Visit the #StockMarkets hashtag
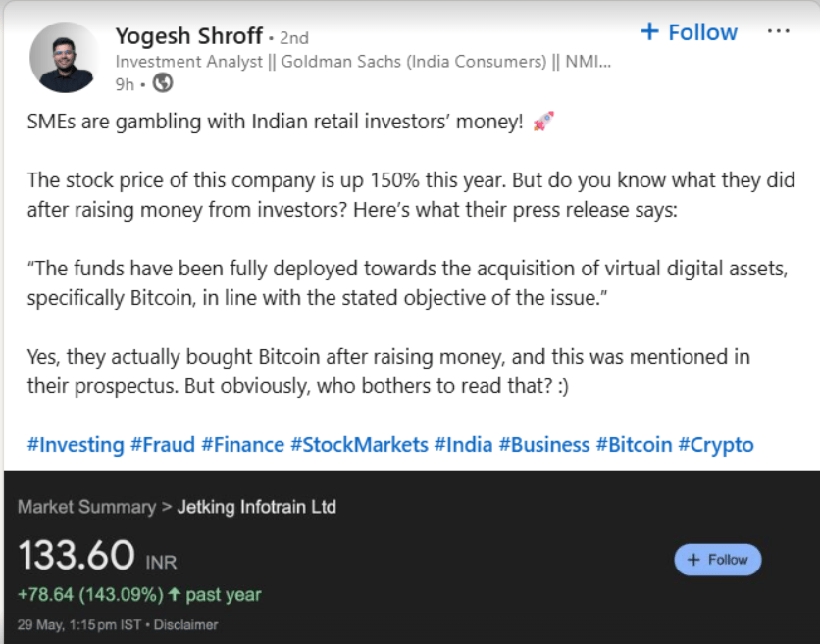Viewport: 820px width, 644px height. point(359,445)
